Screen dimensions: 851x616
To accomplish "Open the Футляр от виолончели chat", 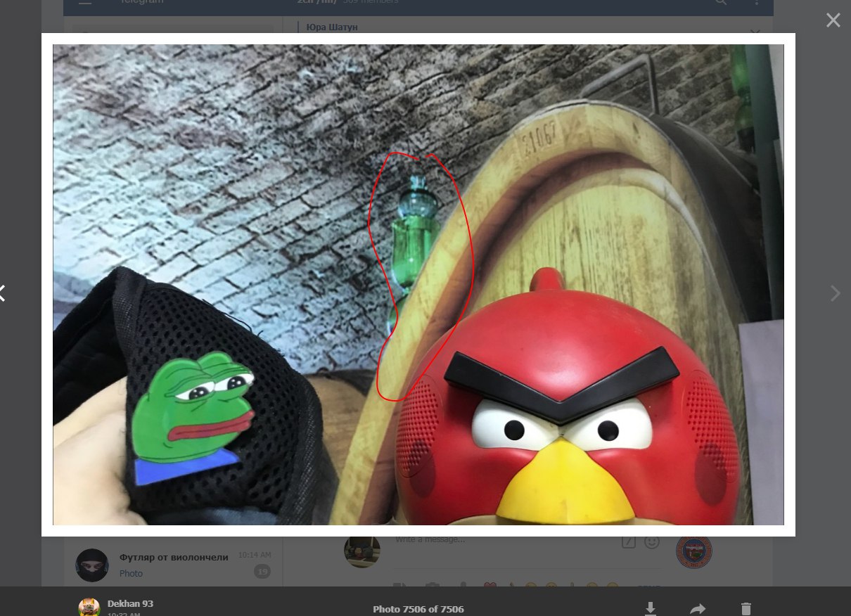I will [173, 565].
